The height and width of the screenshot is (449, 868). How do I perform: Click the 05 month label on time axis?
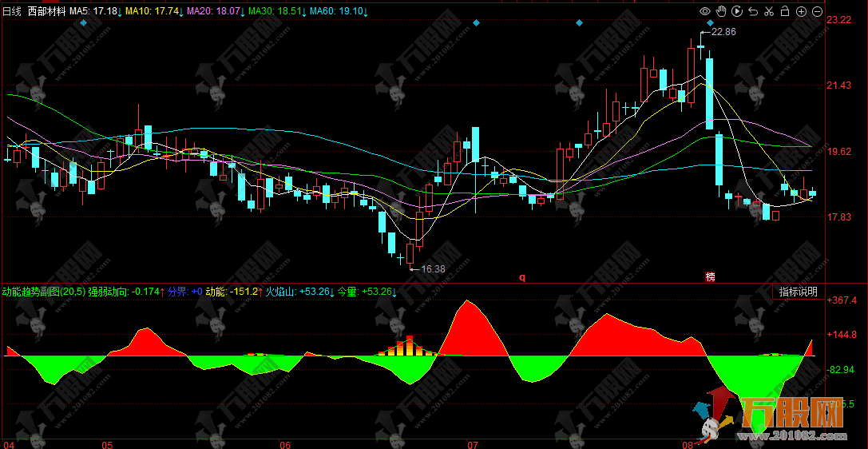[107, 444]
